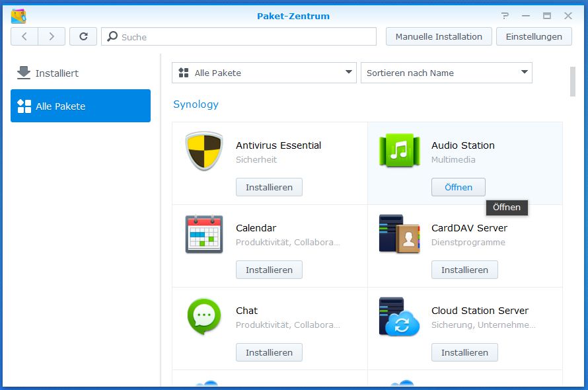Click the CardDAV Server package icon
The image size is (588, 390).
point(399,233)
